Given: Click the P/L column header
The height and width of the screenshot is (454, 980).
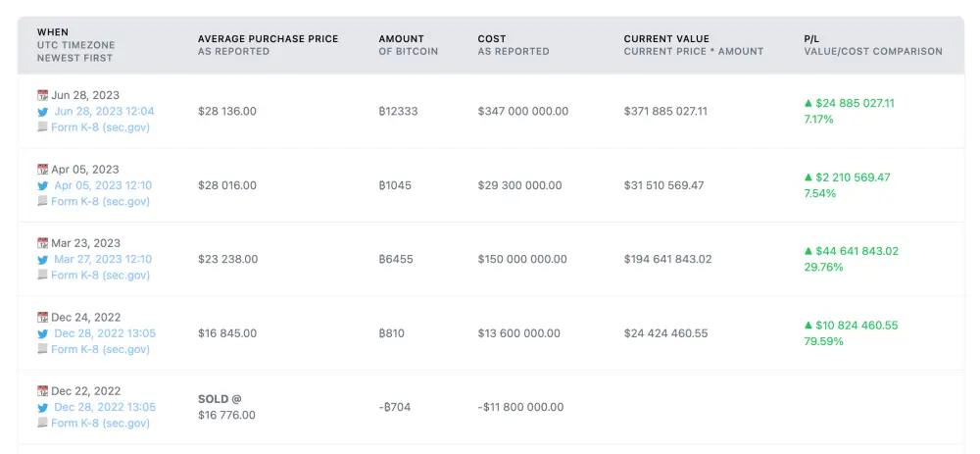Looking at the screenshot, I should (x=812, y=39).
